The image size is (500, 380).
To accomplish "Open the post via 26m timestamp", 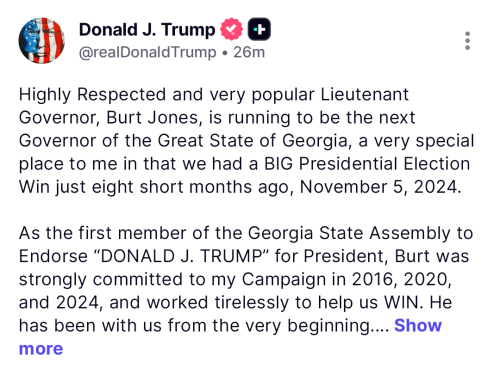I will click(249, 52).
